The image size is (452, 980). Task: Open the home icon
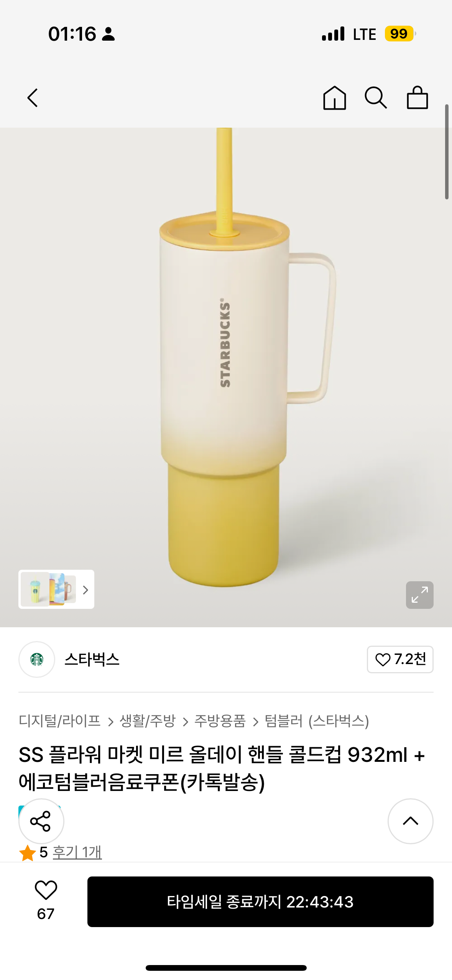pyautogui.click(x=334, y=98)
